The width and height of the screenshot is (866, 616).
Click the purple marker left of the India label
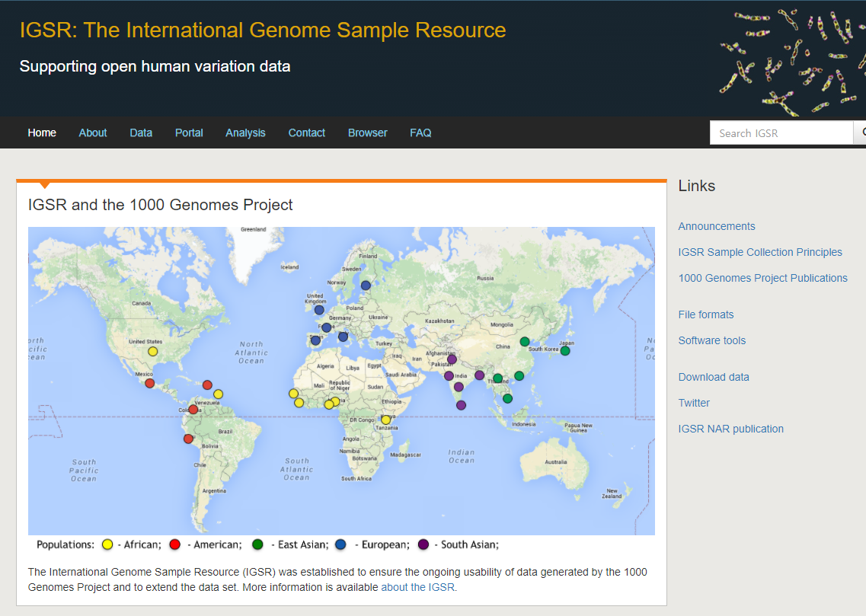(x=449, y=376)
